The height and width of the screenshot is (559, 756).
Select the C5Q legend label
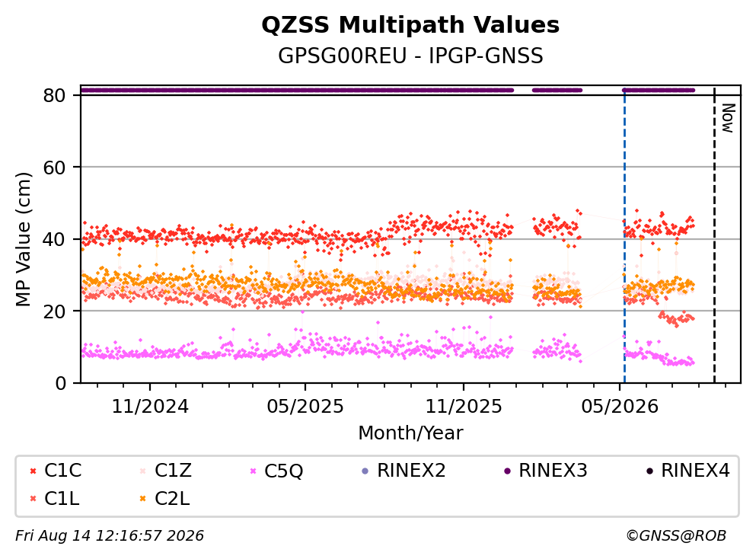[283, 471]
